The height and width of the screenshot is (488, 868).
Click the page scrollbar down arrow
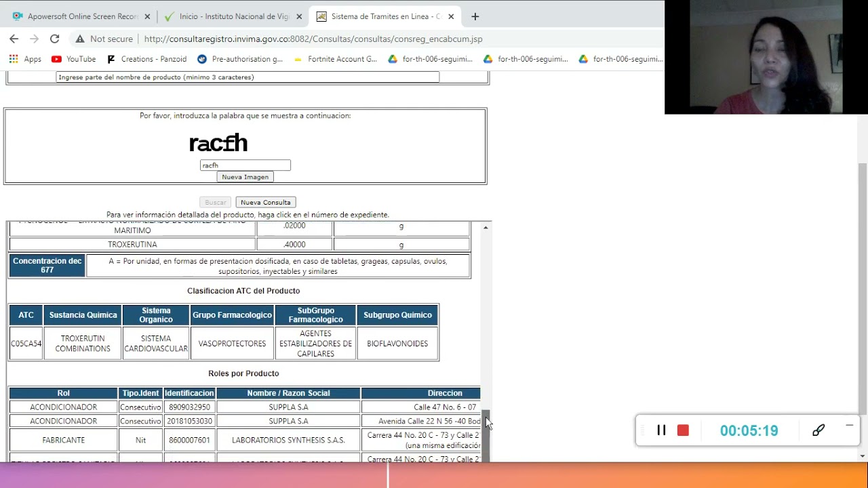863,456
